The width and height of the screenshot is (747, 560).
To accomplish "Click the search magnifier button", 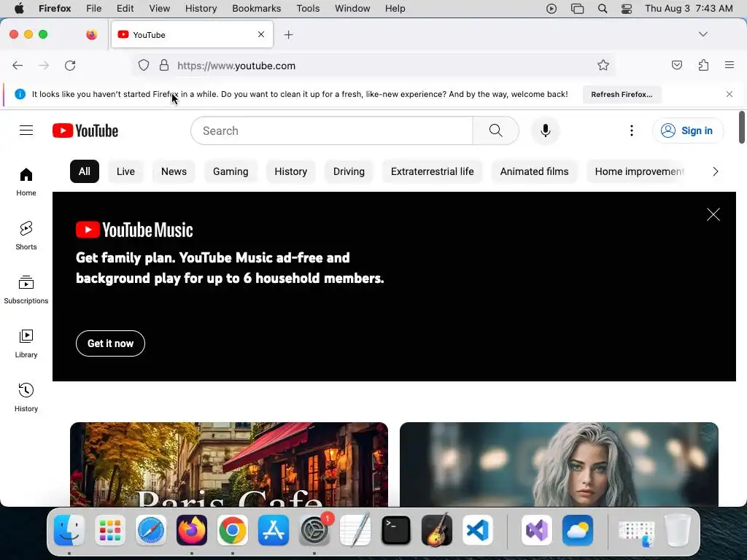I will 495,131.
